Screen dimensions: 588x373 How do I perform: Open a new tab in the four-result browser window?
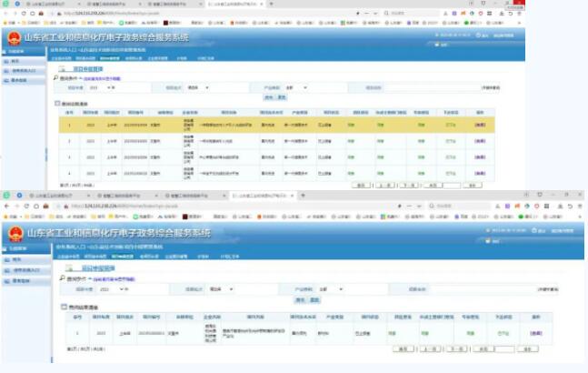click(272, 5)
